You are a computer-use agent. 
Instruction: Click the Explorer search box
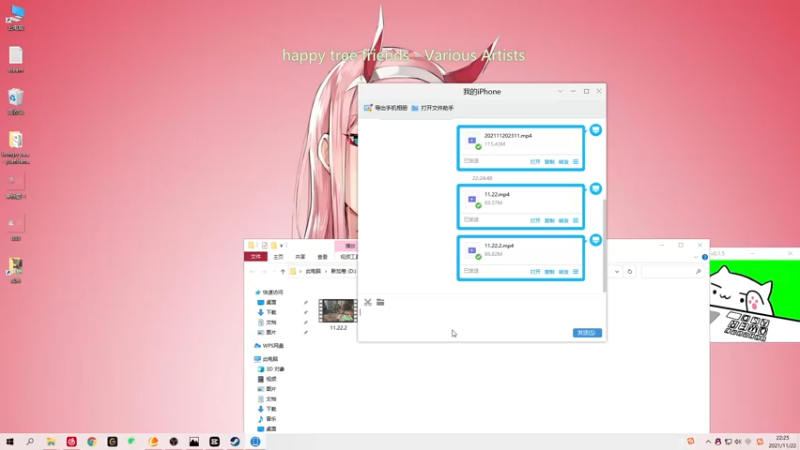click(x=671, y=271)
